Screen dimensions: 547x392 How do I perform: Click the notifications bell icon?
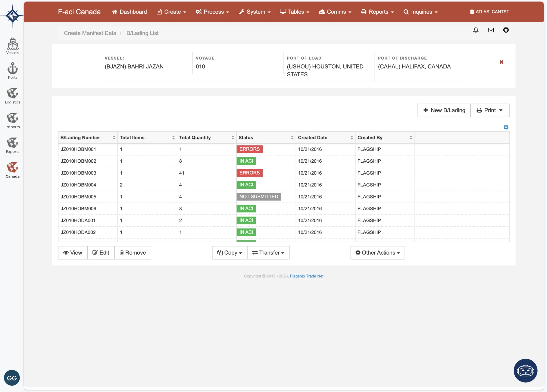pyautogui.click(x=476, y=30)
